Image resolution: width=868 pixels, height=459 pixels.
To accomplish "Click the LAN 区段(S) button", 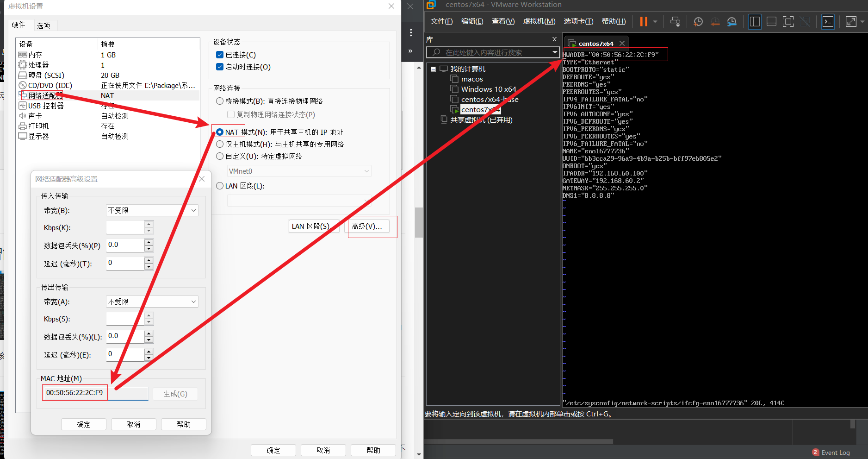I will click(x=314, y=226).
